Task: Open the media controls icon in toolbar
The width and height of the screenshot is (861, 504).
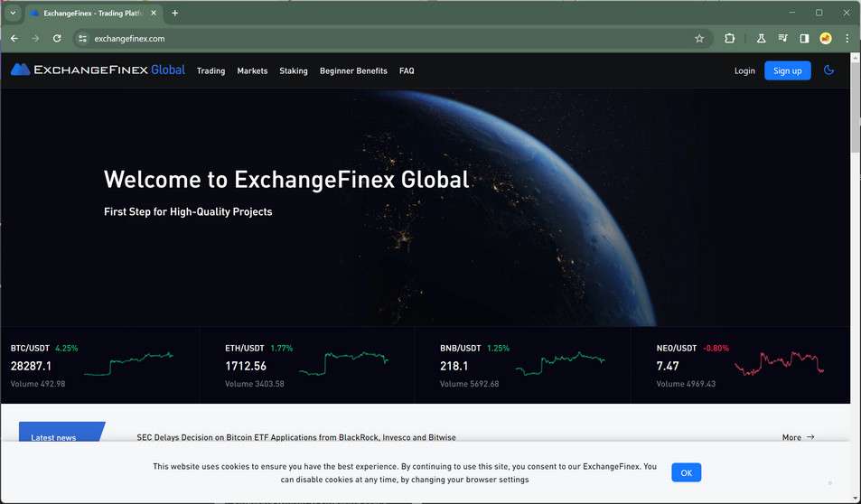Action: [x=782, y=39]
